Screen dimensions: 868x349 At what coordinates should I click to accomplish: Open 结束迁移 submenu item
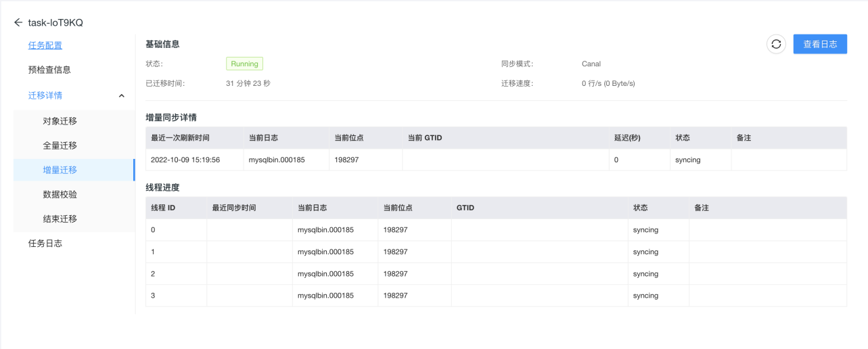60,218
